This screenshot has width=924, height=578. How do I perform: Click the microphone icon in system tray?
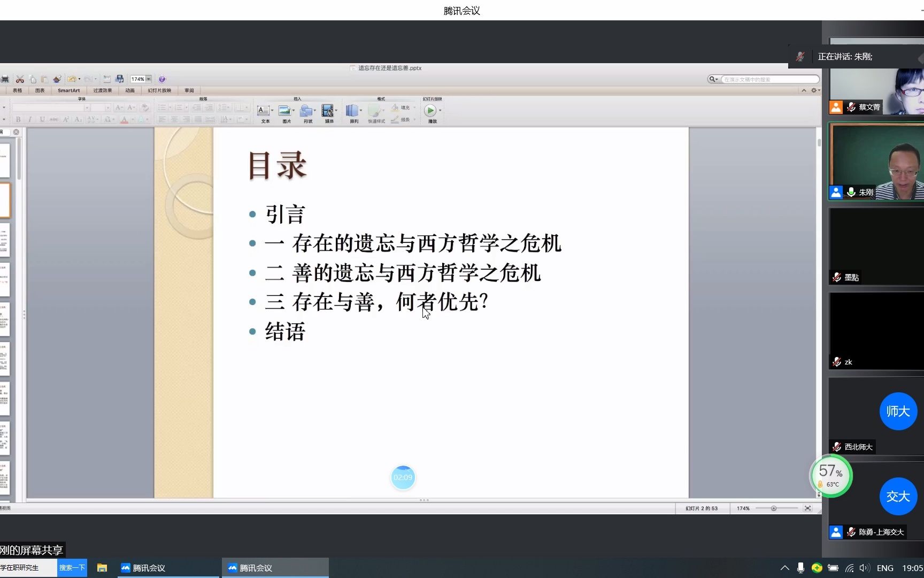point(800,568)
